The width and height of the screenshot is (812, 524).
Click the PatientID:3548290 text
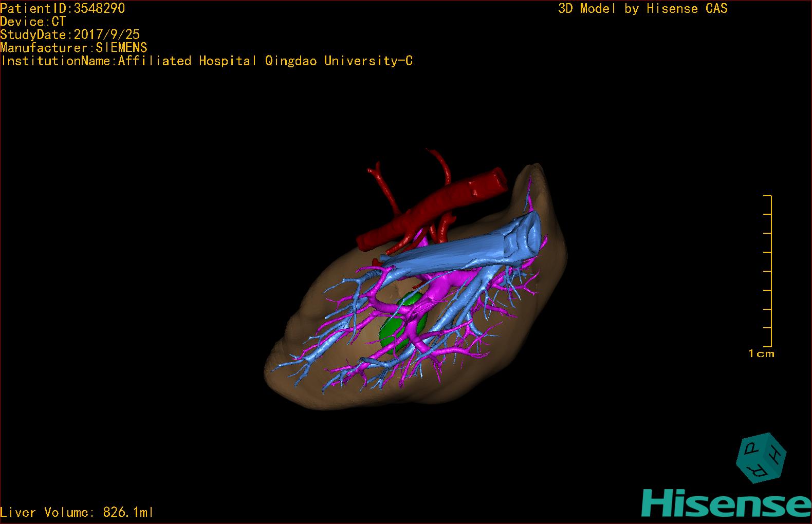(x=63, y=8)
